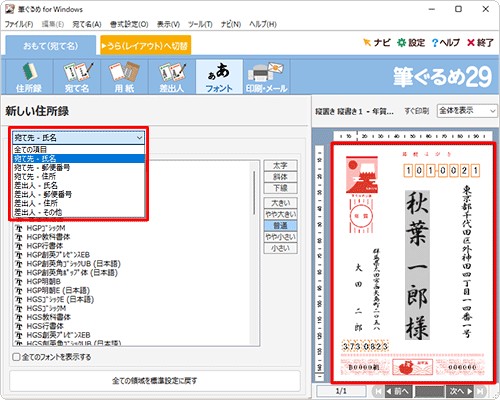
Task: Select font HGS行書体
Action: [45, 326]
